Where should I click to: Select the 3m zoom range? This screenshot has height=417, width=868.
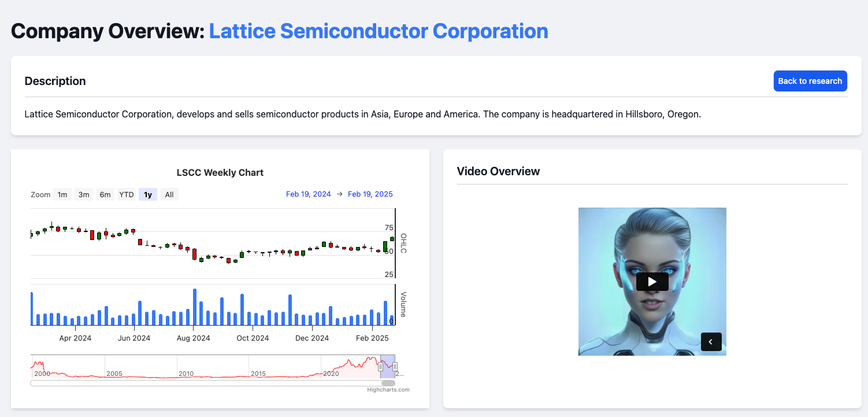[84, 195]
